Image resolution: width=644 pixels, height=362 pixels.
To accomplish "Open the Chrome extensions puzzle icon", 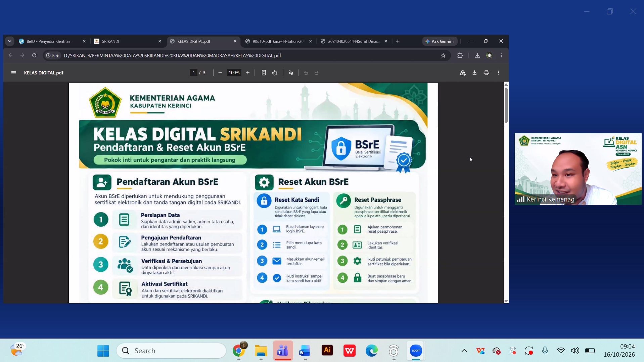I will point(460,55).
